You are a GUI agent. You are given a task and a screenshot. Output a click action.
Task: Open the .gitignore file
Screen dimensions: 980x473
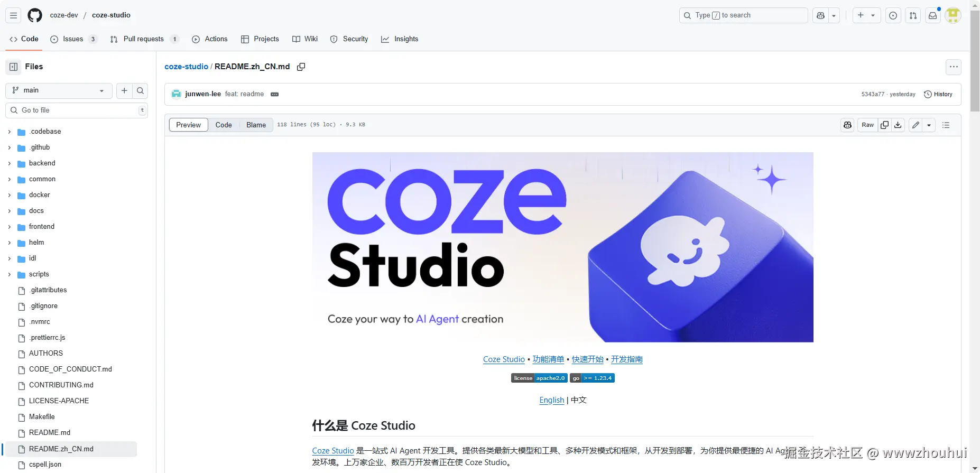tap(43, 306)
